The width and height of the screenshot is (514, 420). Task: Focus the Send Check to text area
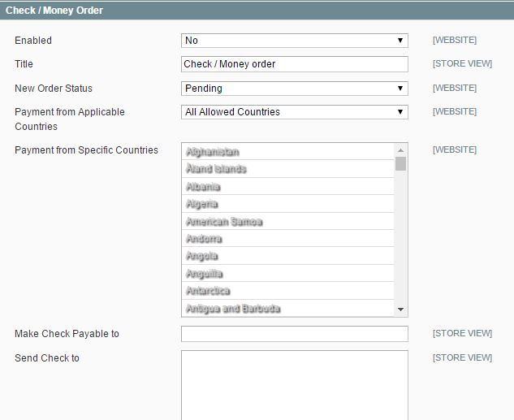295,385
